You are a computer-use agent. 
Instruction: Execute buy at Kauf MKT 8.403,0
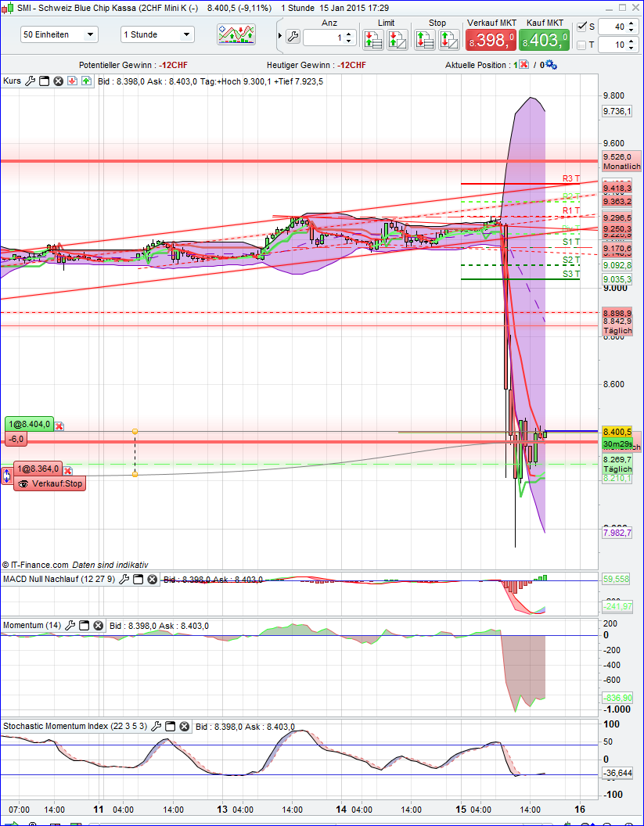click(x=543, y=38)
